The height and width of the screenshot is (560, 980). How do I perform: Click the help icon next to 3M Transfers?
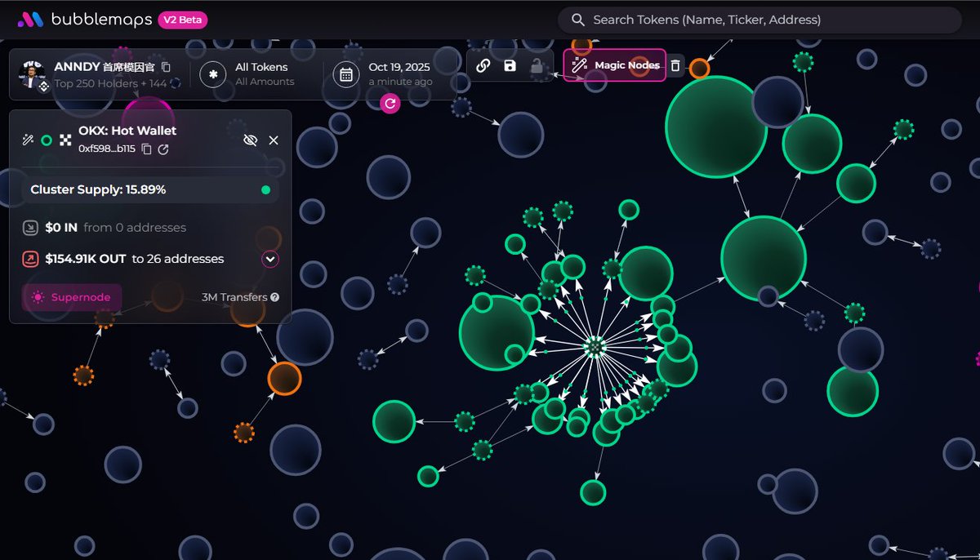[274, 298]
